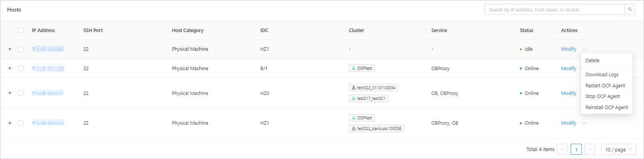Image resolution: width=644 pixels, height=159 pixels.
Task: Focus the host search input field
Action: pyautogui.click(x=554, y=10)
